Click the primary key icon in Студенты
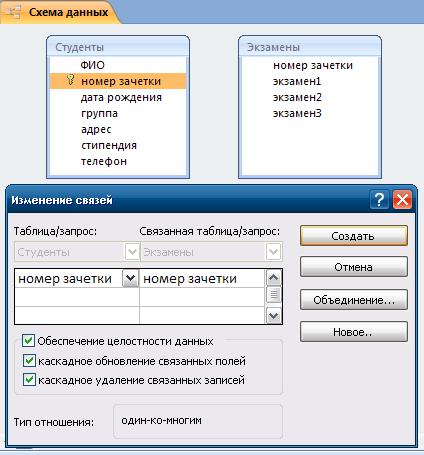The image size is (424, 455). (70, 80)
